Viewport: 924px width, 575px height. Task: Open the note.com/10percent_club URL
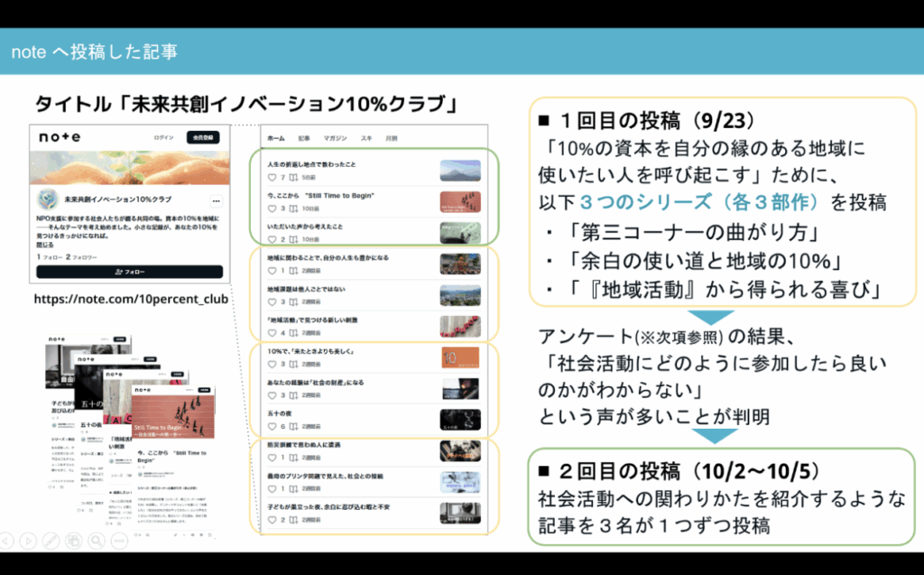(131, 298)
